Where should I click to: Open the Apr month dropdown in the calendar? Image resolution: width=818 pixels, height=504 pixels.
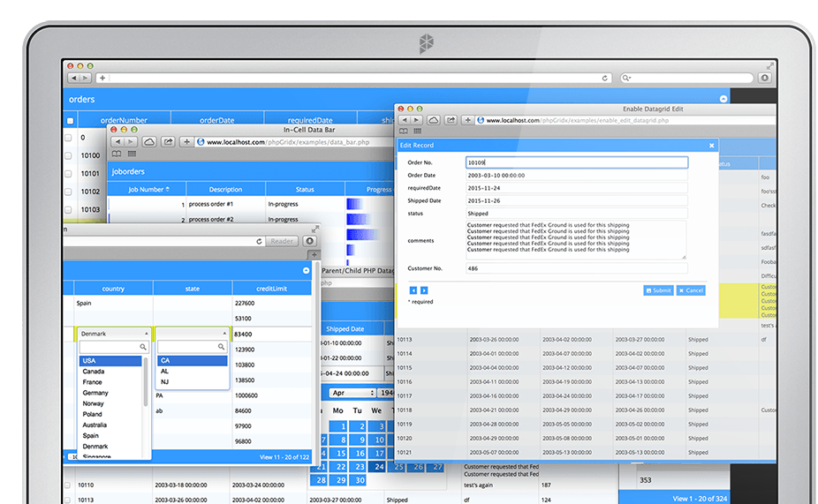pos(352,393)
